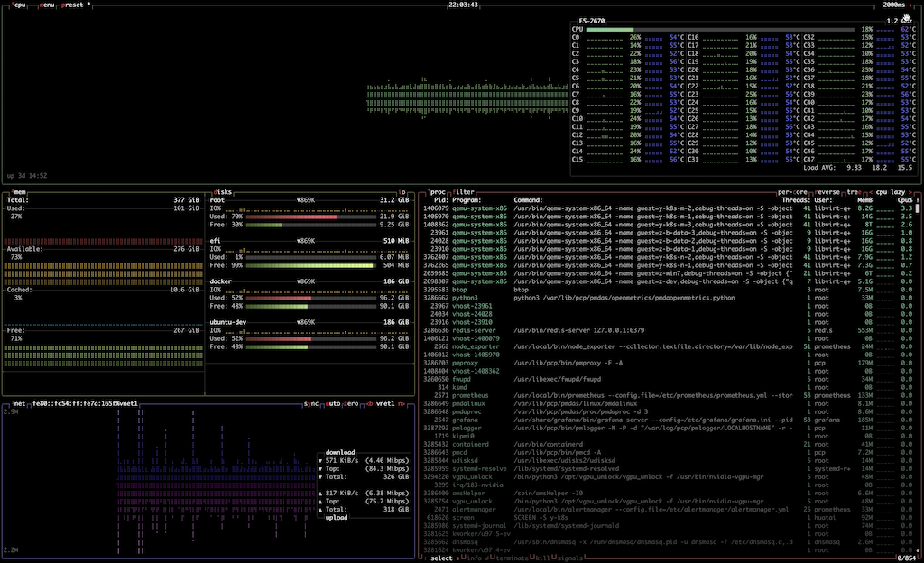
Task: Select the udisksd process row
Action: pos(669,460)
